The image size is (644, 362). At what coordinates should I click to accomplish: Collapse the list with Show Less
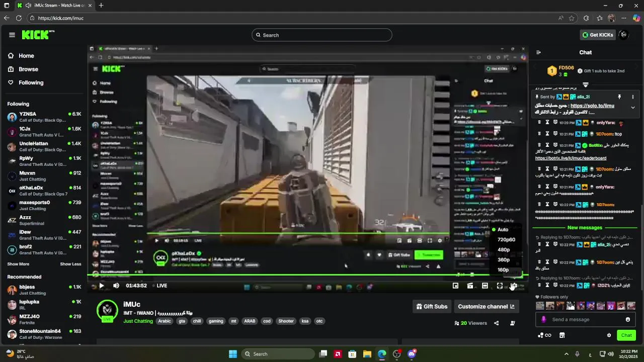[x=70, y=264]
